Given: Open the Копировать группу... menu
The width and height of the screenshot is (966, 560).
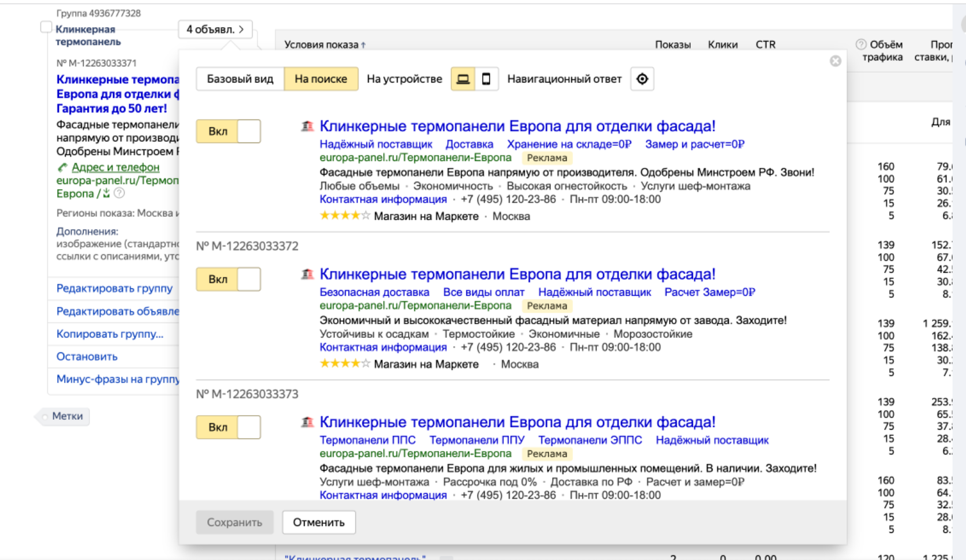Looking at the screenshot, I should (110, 334).
